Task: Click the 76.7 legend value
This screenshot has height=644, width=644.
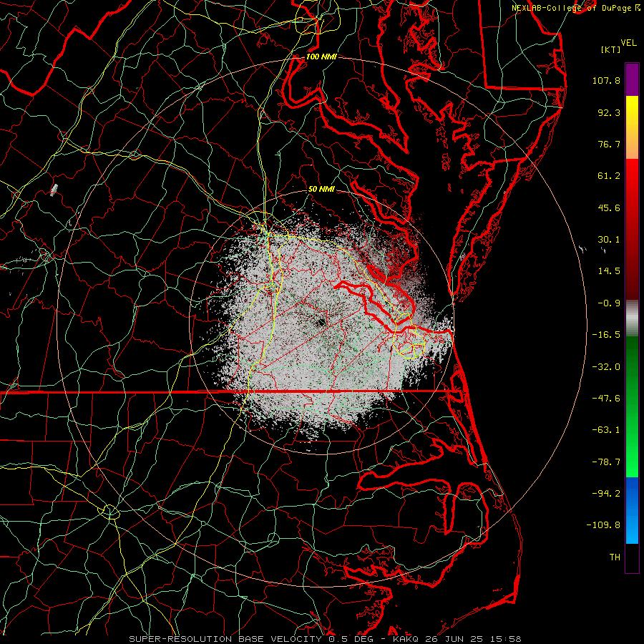Action: [x=609, y=144]
